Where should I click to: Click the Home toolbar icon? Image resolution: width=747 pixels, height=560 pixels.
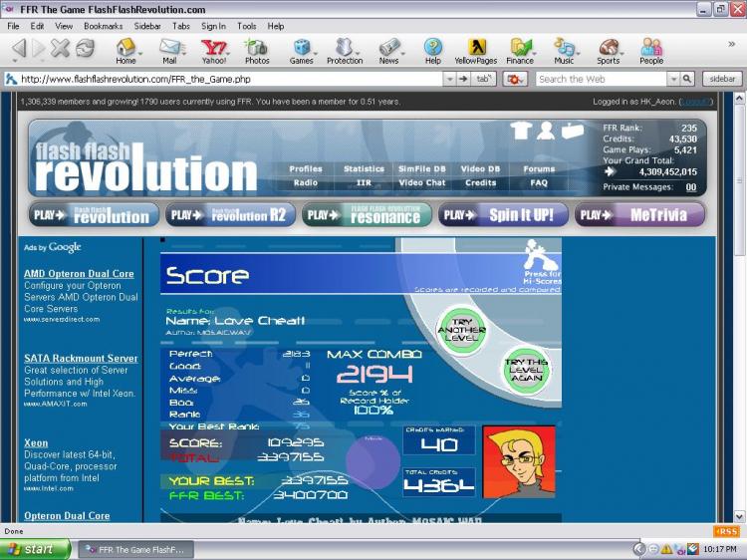[x=125, y=48]
